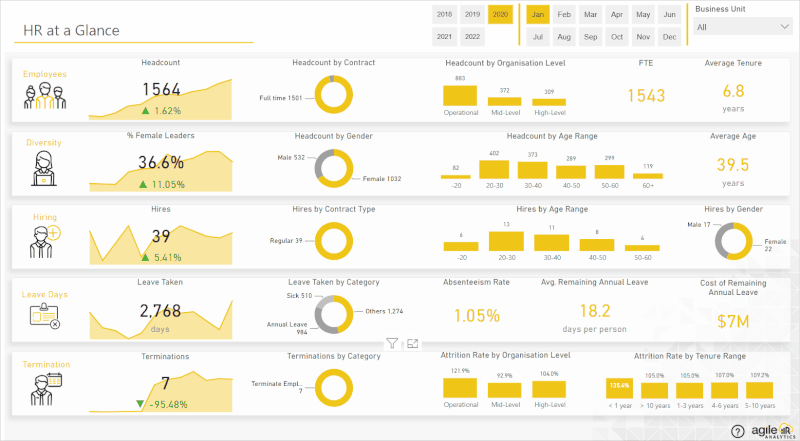The image size is (800, 441).
Task: Click highlighted '< 1 year' attrition bar
Action: point(620,388)
